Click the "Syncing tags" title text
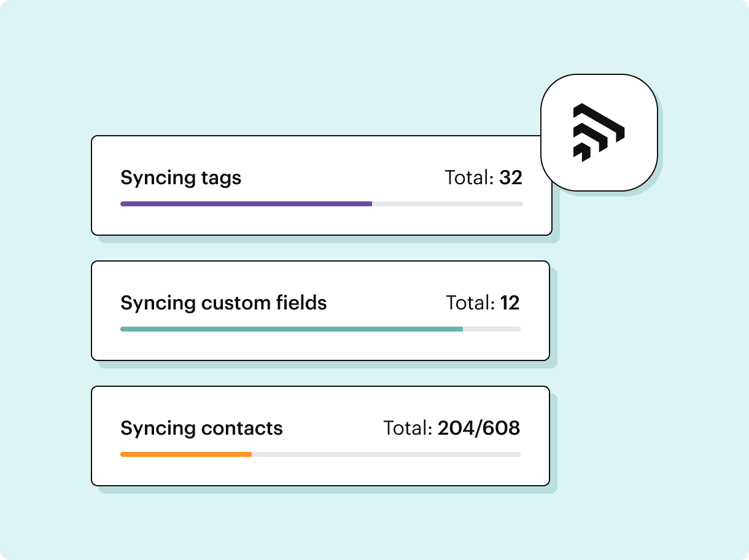The image size is (749, 560). [180, 178]
